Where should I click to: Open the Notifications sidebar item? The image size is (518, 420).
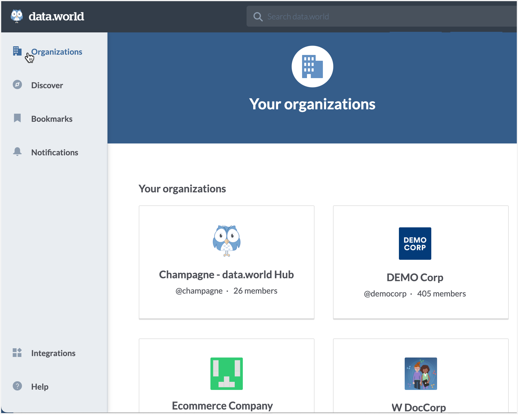click(55, 152)
